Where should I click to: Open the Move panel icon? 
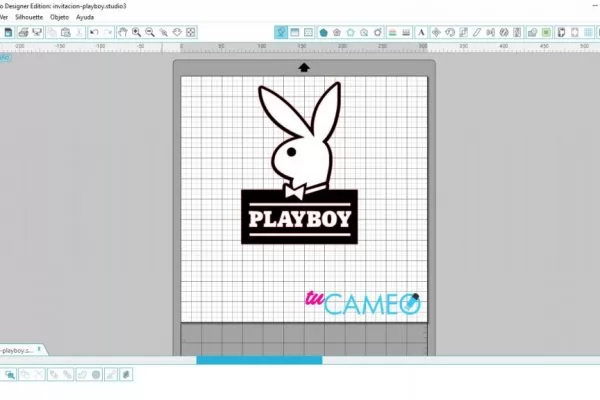436,33
